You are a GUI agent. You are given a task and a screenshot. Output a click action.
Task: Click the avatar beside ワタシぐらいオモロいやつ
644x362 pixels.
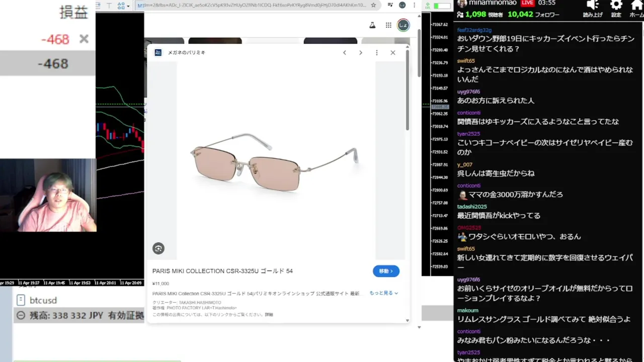click(462, 237)
